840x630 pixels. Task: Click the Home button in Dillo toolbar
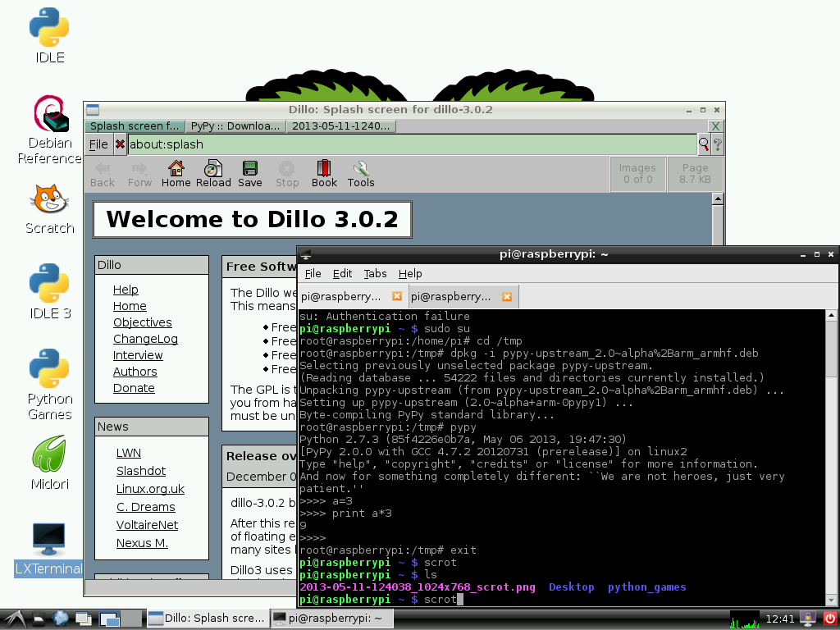[176, 173]
